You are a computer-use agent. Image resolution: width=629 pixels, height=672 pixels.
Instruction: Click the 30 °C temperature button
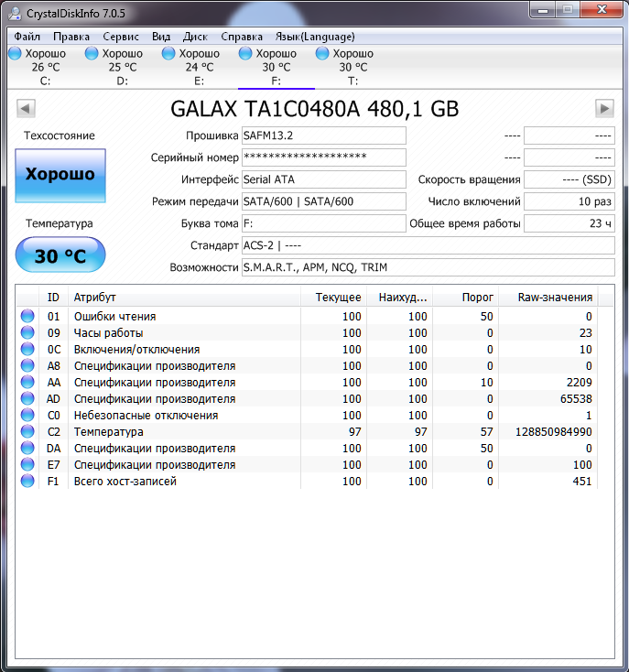pos(60,255)
